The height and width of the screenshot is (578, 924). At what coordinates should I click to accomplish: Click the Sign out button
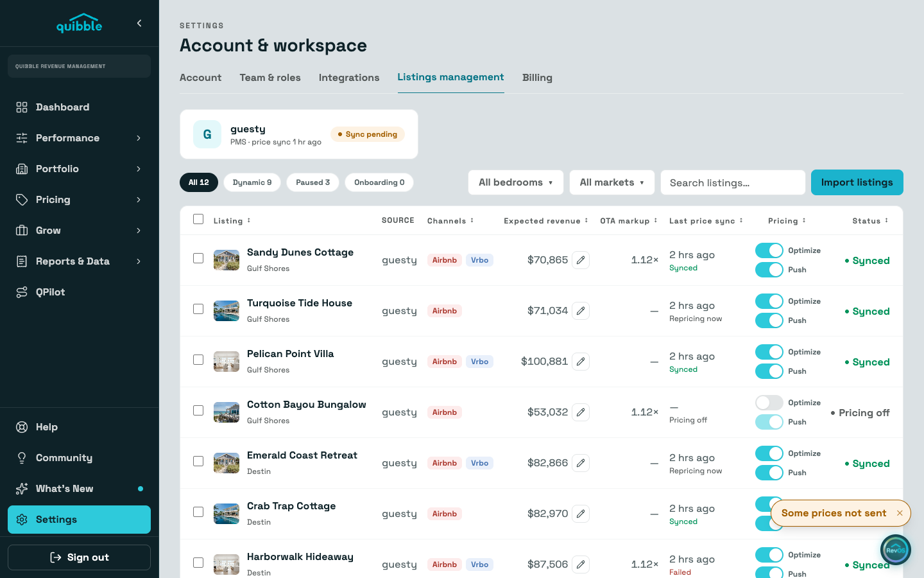point(79,557)
